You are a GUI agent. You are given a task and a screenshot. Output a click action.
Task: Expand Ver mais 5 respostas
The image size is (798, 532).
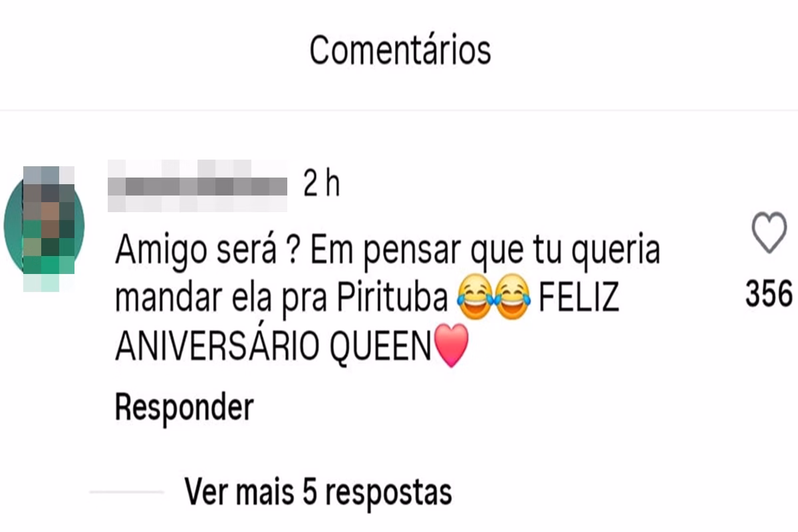point(319,491)
